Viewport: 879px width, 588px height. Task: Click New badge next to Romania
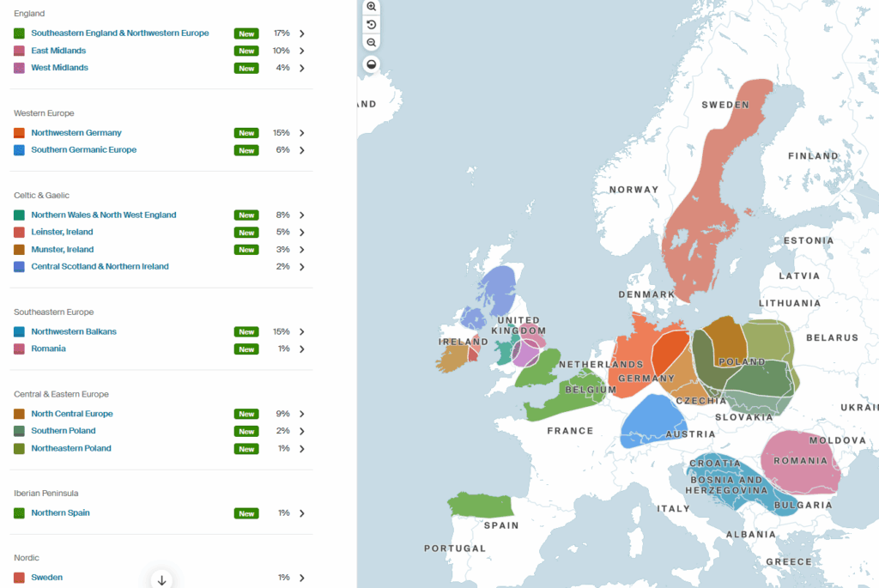click(x=246, y=349)
